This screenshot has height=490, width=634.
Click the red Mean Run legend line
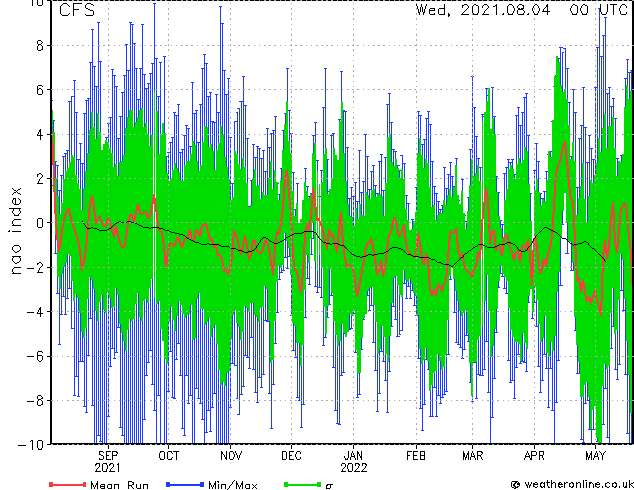click(68, 484)
